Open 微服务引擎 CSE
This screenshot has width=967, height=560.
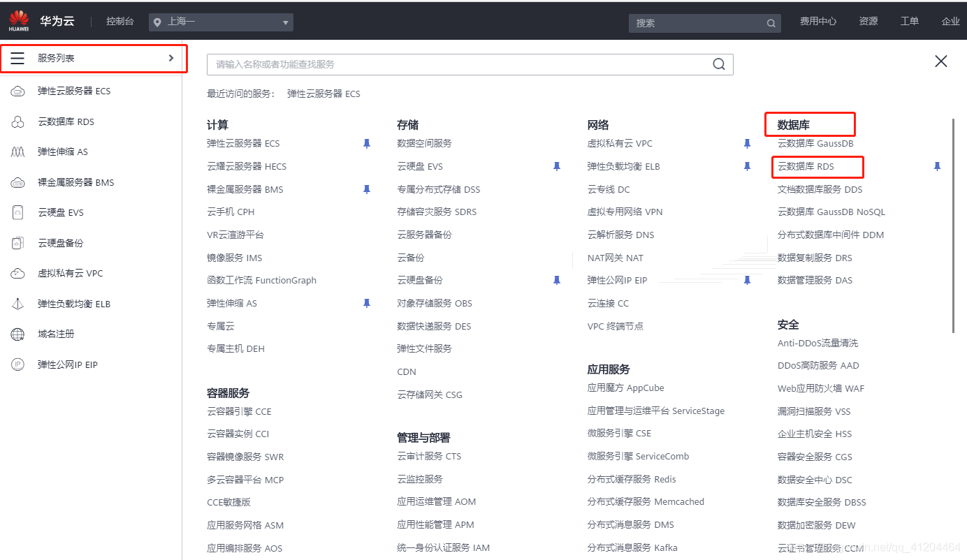click(619, 433)
